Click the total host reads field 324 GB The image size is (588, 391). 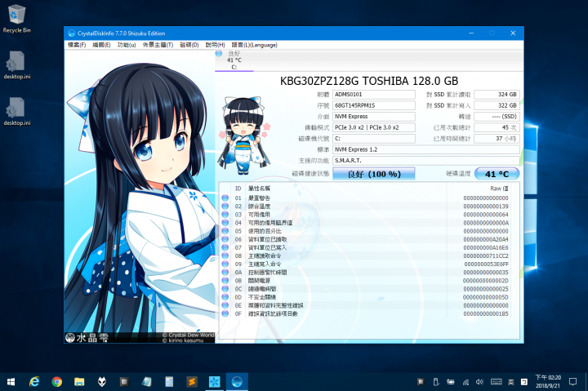coord(497,95)
